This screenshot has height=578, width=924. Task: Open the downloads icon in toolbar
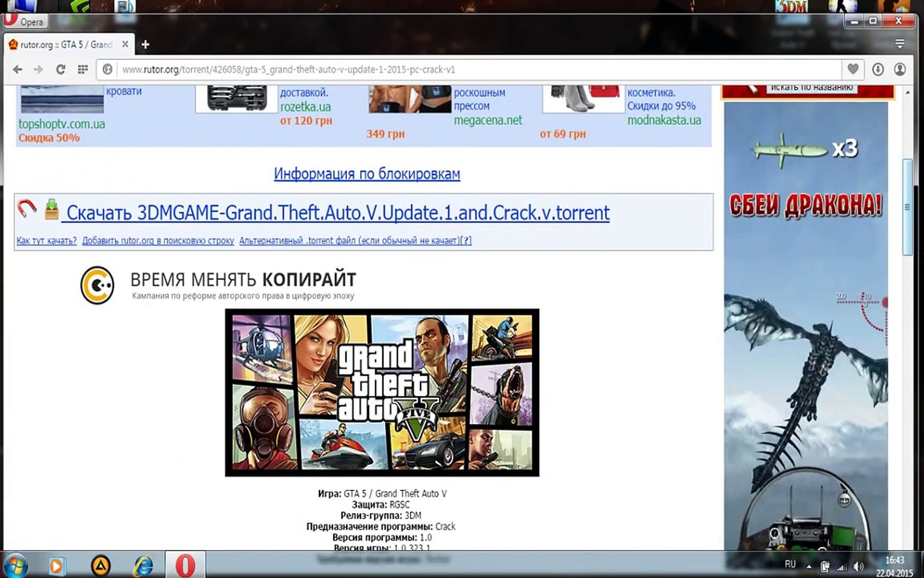(x=878, y=70)
